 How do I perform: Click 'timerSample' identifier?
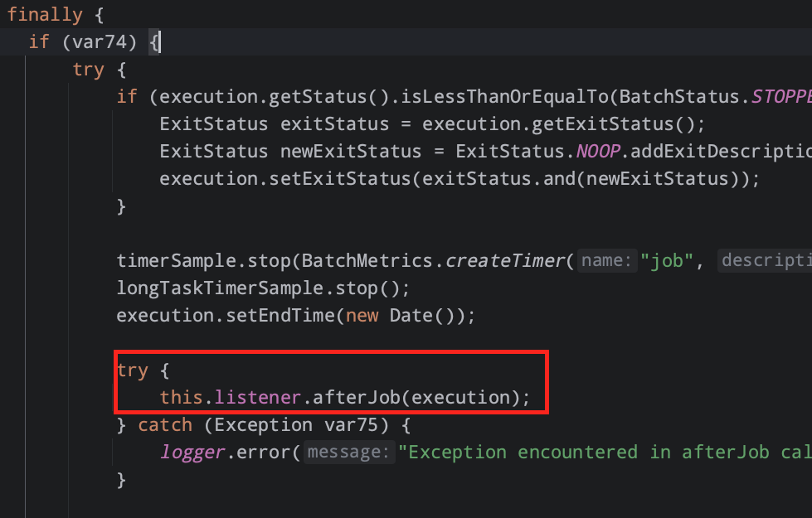point(176,261)
